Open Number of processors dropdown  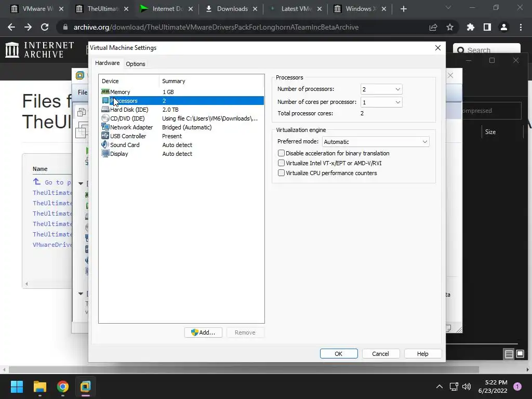point(381,89)
